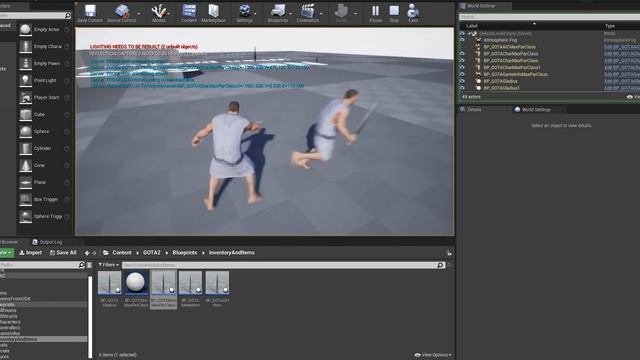Image resolution: width=640 pixels, height=360 pixels.
Task: Go to the Content folder in breadcrumb
Action: click(x=122, y=253)
